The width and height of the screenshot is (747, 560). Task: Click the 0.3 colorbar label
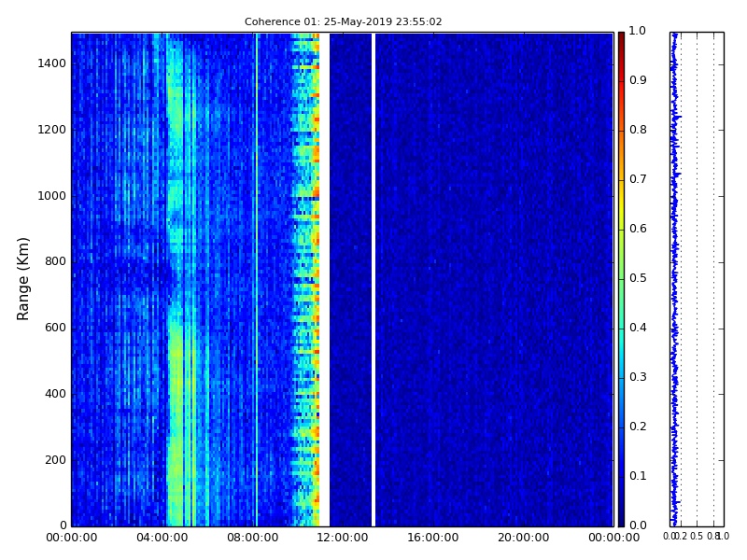click(638, 377)
